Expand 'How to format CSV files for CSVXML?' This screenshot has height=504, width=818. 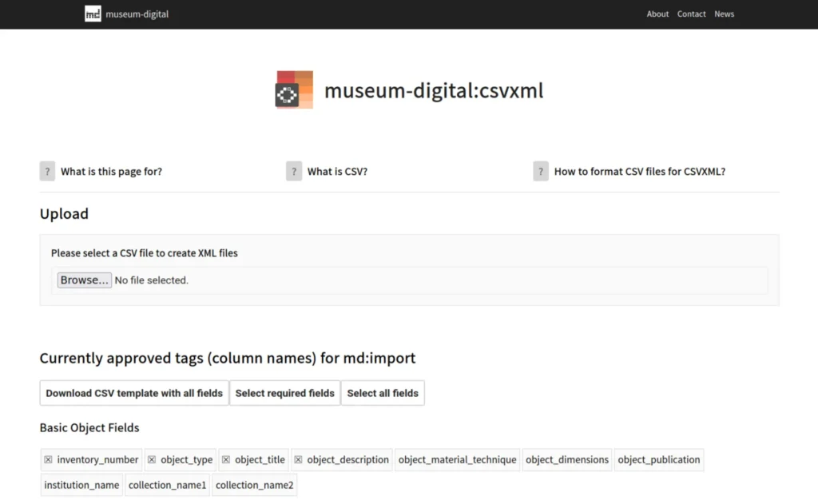pos(640,171)
